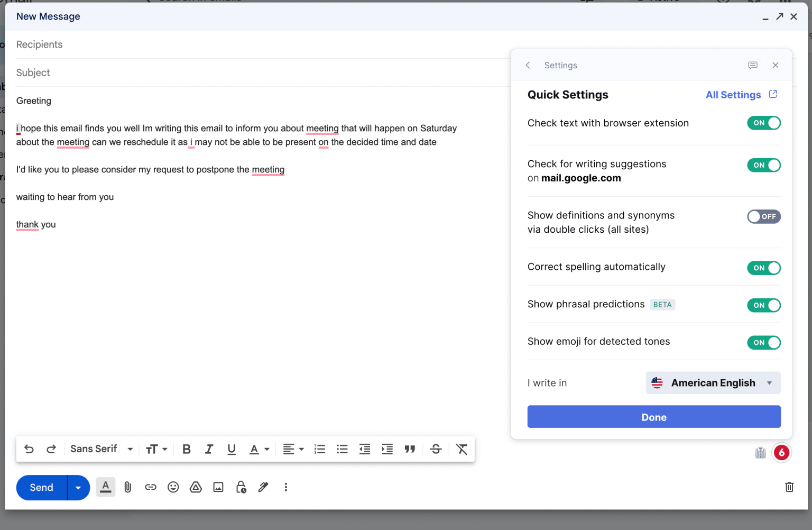The image size is (812, 530).
Task: Insert an image into the message
Action: point(218,487)
